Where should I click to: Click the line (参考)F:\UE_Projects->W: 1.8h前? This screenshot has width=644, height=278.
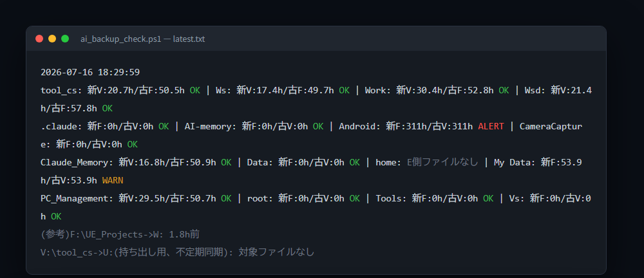pyautogui.click(x=120, y=234)
